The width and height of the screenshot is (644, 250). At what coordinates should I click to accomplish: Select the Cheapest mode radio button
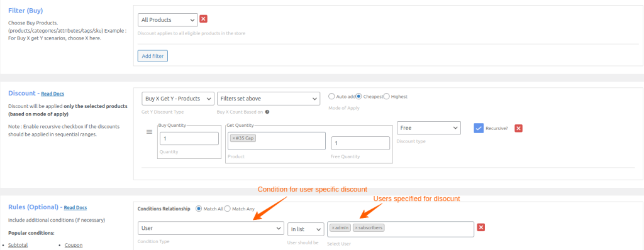tap(358, 97)
